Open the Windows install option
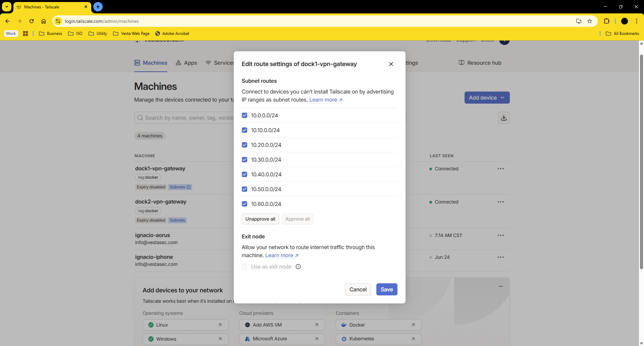Viewport: 644px width, 346px height. point(185,339)
